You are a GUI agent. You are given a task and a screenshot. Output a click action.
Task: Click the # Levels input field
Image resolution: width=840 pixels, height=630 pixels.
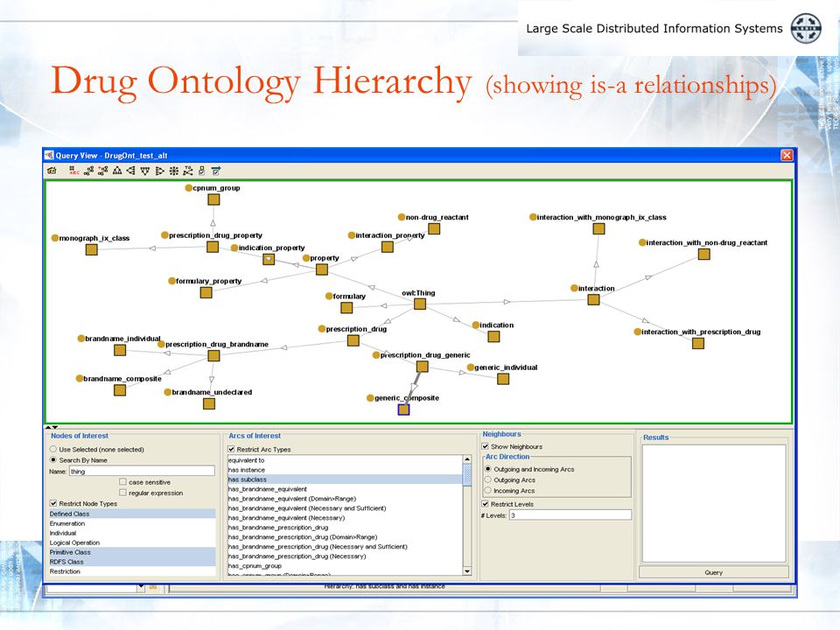coord(570,515)
